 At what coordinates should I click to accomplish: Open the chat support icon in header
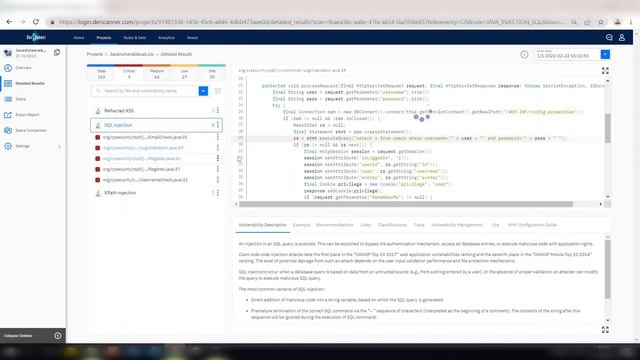(x=609, y=38)
